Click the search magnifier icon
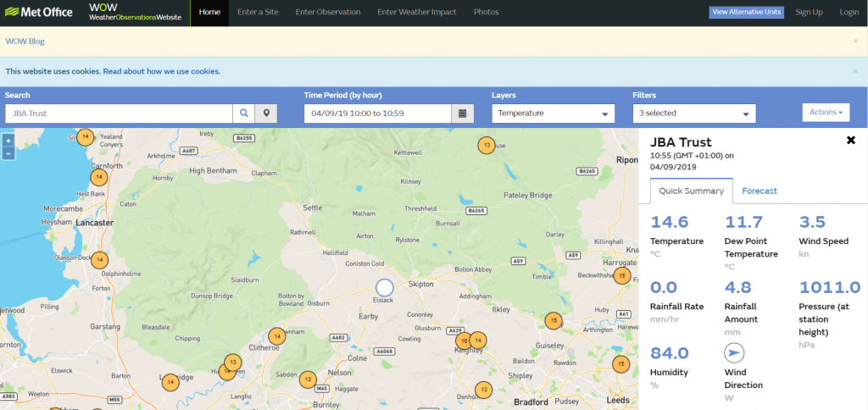Image resolution: width=868 pixels, height=410 pixels. [243, 114]
